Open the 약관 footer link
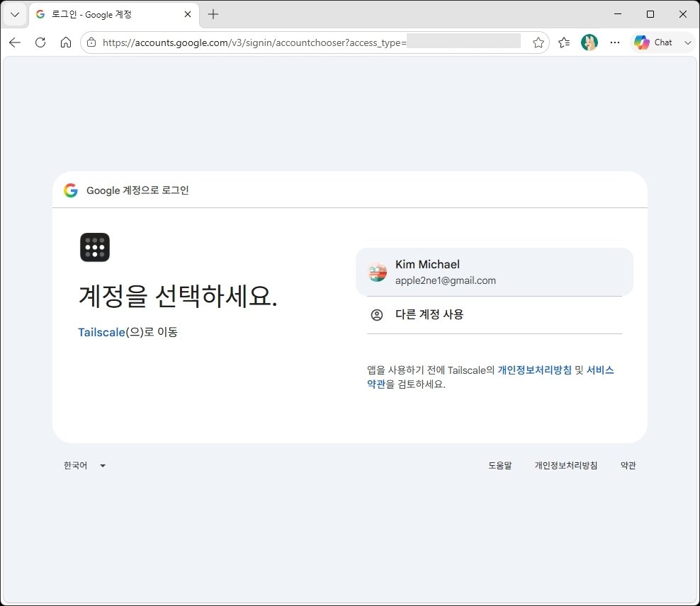The image size is (700, 606). [628, 466]
